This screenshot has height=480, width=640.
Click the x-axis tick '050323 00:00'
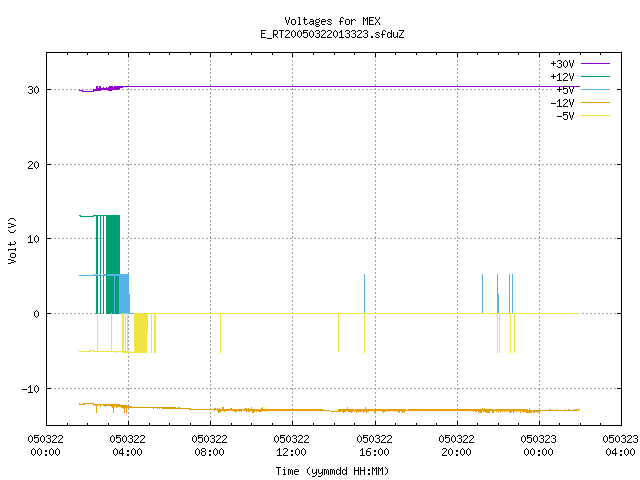539,446
